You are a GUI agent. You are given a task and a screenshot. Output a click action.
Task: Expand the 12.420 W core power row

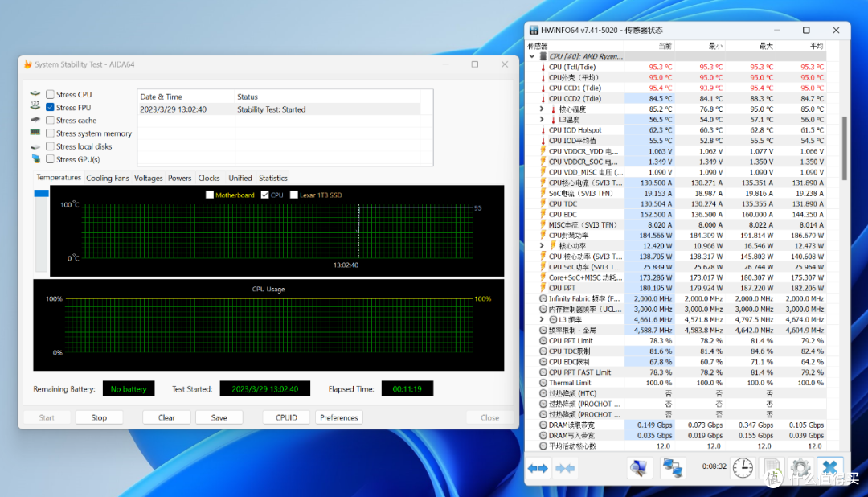pyautogui.click(x=542, y=246)
